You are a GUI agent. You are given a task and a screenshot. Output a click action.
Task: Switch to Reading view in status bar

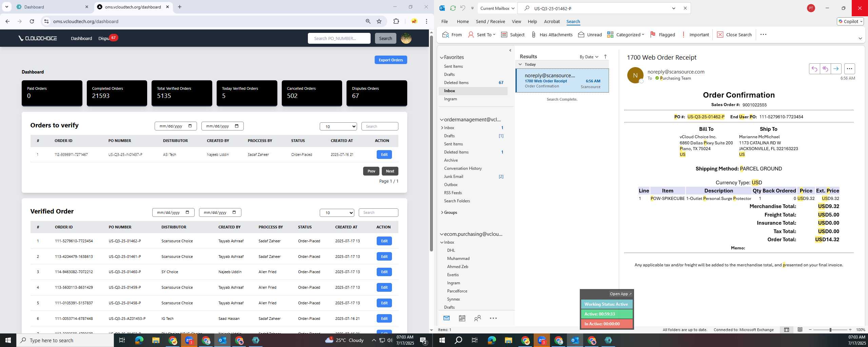(x=800, y=330)
